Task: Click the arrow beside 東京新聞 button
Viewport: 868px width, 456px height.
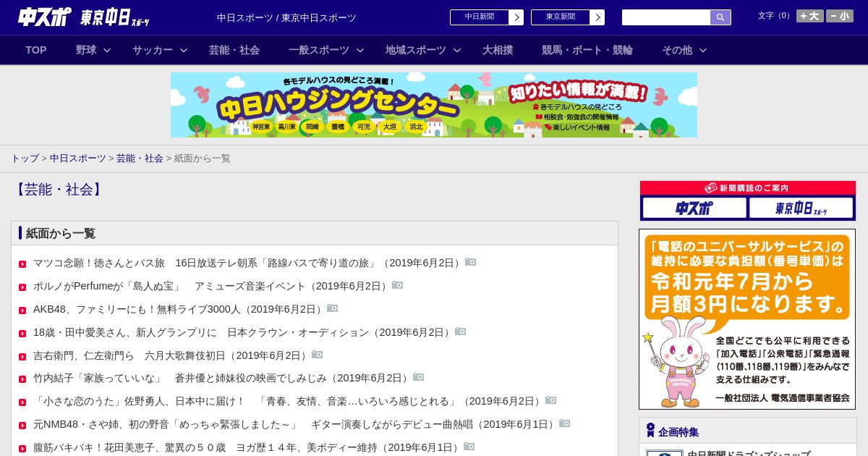Action: pos(597,17)
